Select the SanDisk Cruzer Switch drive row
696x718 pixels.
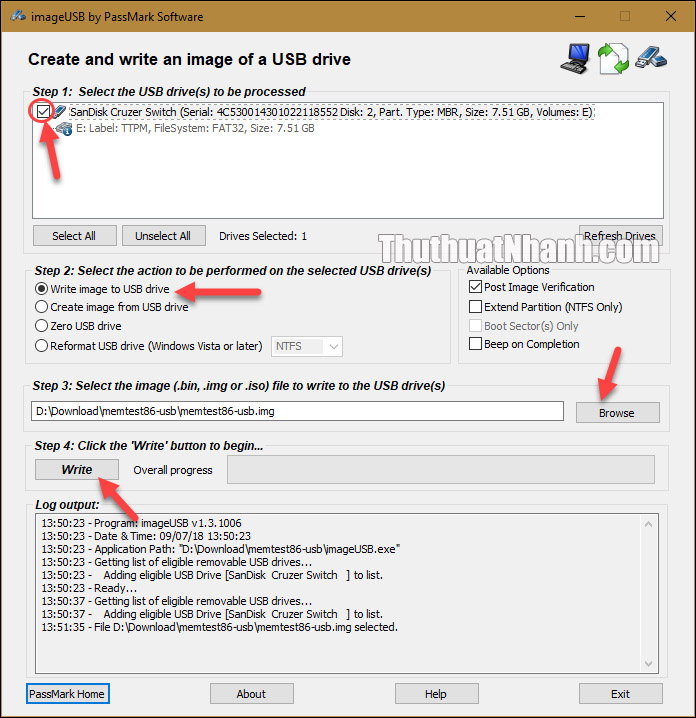[x=332, y=112]
